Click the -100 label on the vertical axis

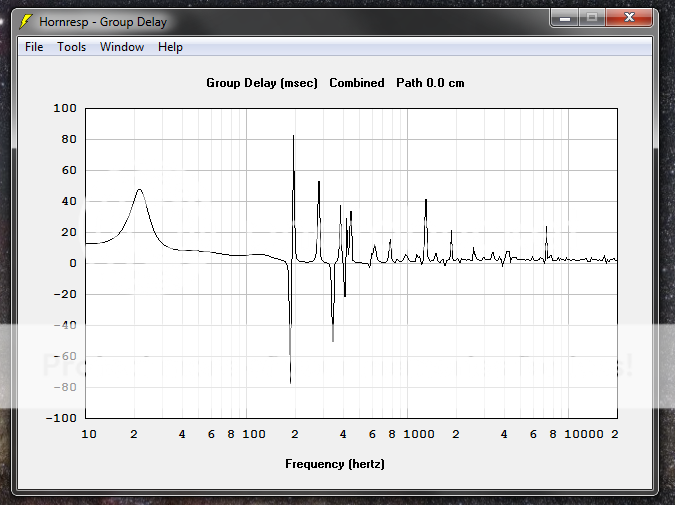pos(63,418)
